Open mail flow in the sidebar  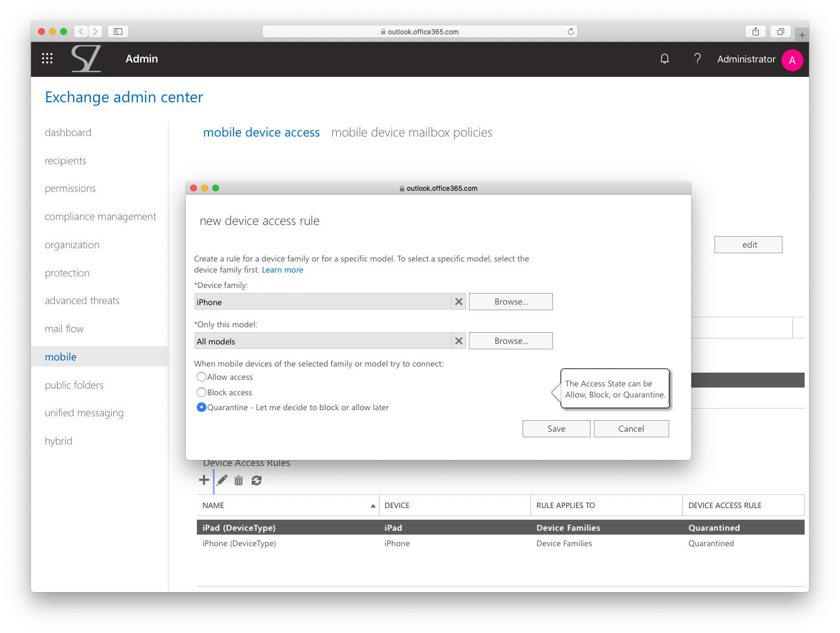tap(64, 329)
